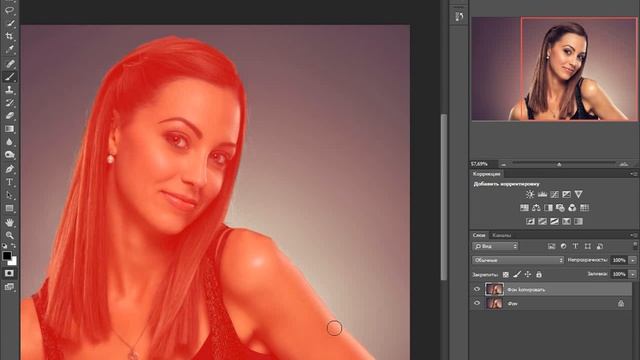Switch to the 'Слои' tab

click(479, 235)
